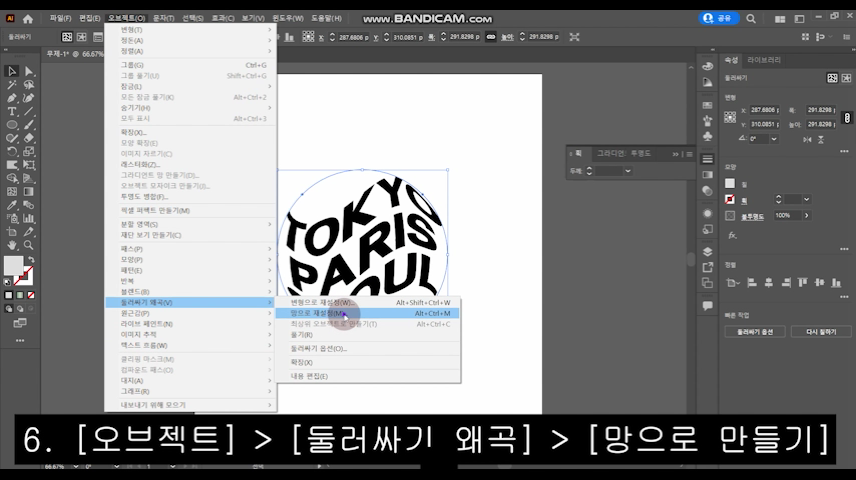The image size is (856, 480).
Task: Click the search magnifier in title bar
Action: point(751,19)
